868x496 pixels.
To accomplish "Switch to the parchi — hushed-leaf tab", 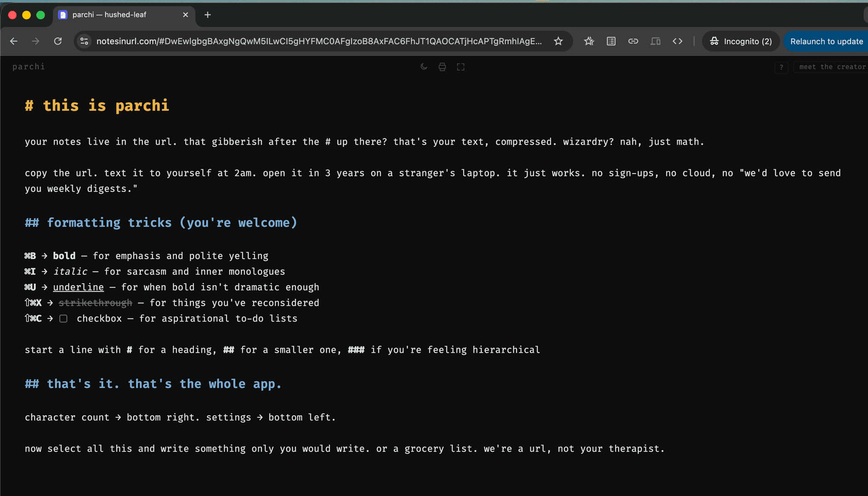I will 109,14.
